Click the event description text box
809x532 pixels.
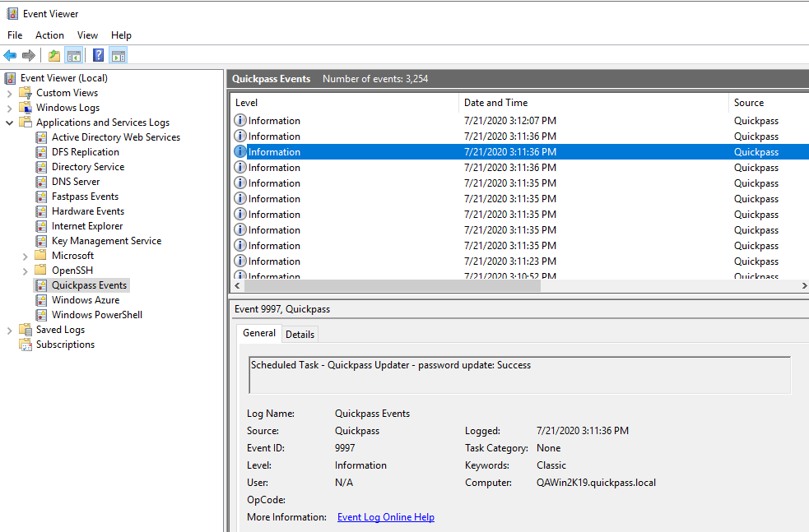[519, 375]
